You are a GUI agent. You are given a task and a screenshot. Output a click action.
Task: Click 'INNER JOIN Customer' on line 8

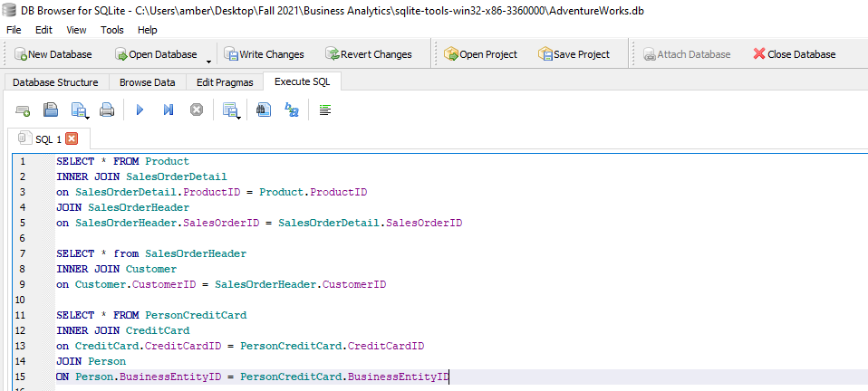pos(116,270)
